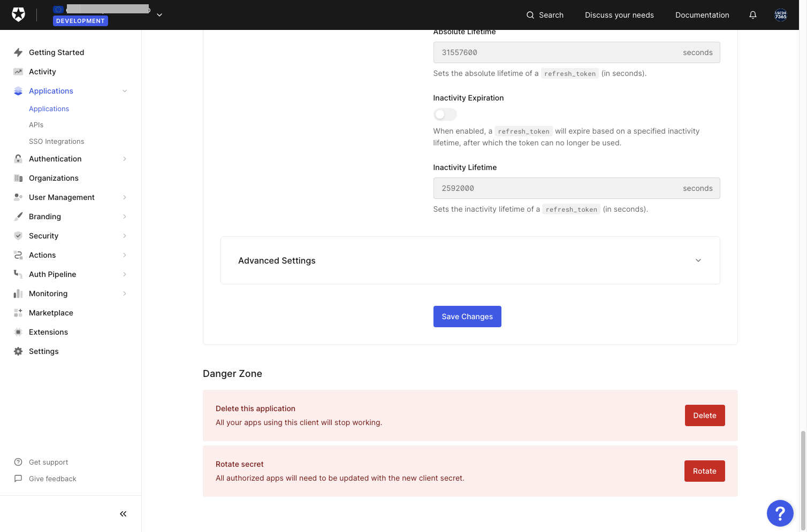The height and width of the screenshot is (532, 807).
Task: Click the red Delete button
Action: [x=705, y=415]
